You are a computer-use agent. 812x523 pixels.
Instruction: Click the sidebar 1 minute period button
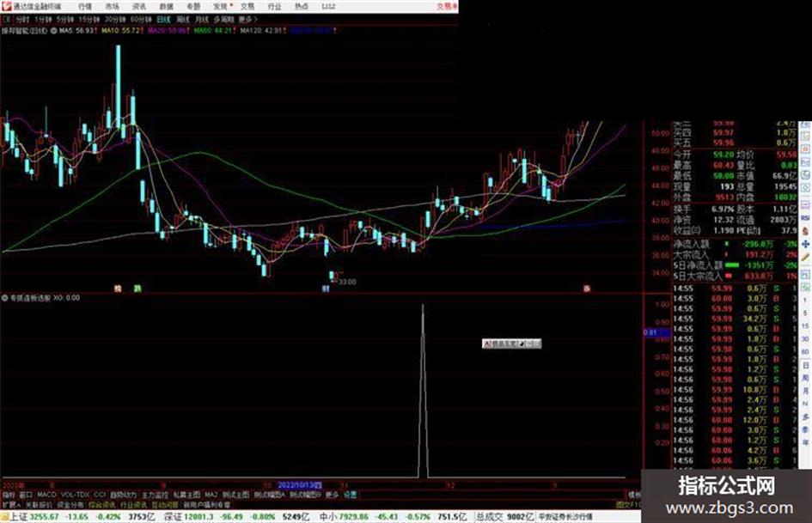805,300
